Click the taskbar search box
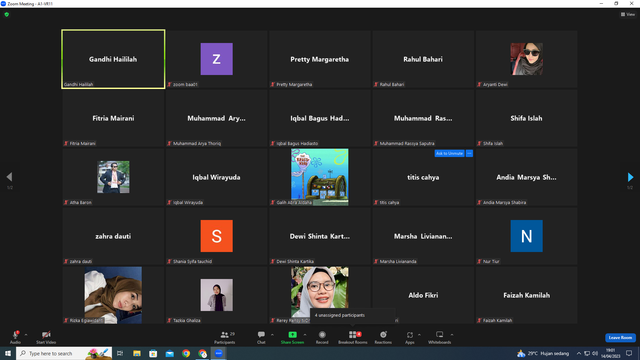Screen dimensions: 640x360 tap(64, 353)
